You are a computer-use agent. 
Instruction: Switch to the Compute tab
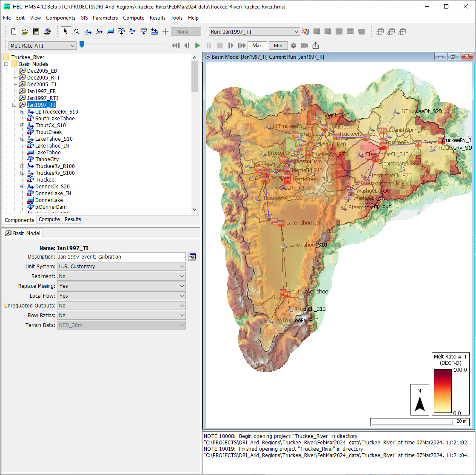(x=49, y=219)
